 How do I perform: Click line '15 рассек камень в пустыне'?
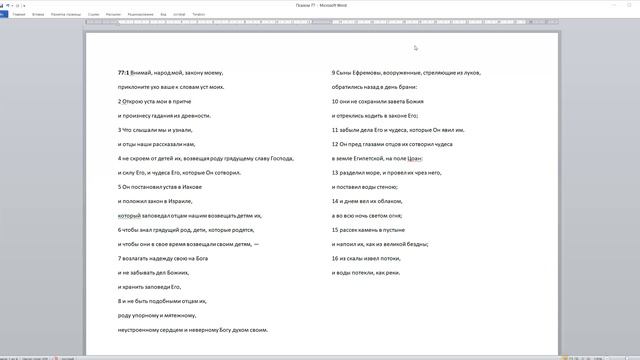(x=368, y=230)
